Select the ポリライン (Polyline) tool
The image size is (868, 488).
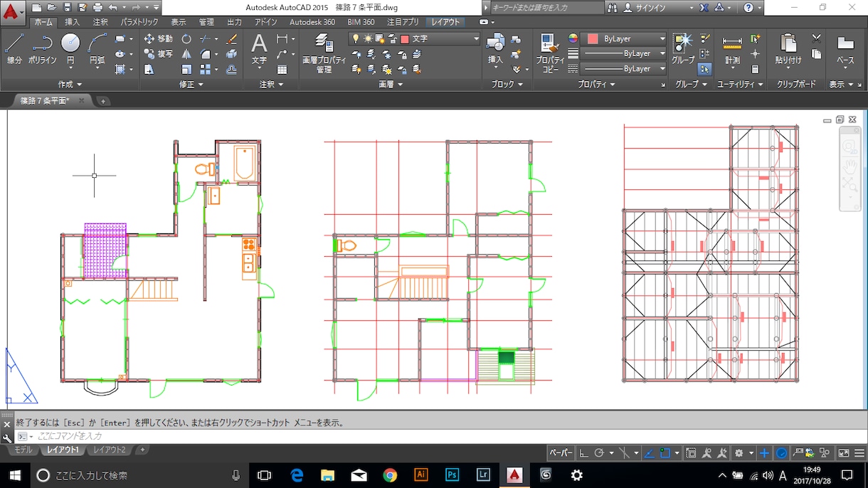[43, 50]
